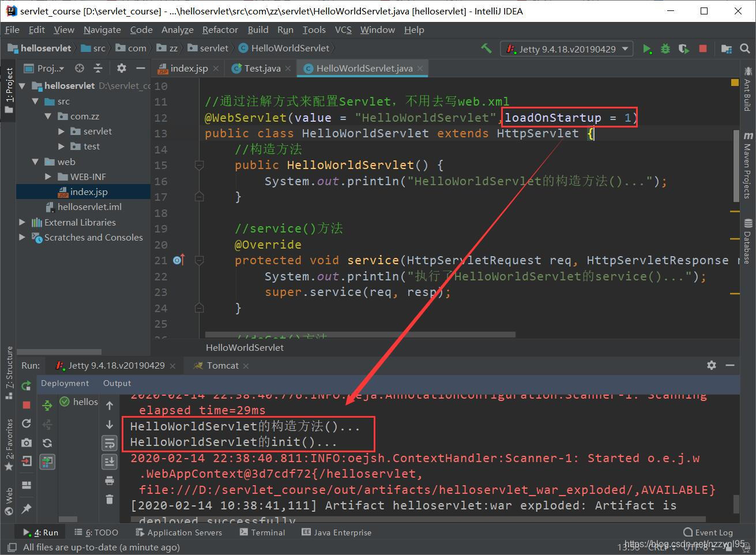Restore layout icon in Run panel sidebar
This screenshot has height=555, width=756.
(x=26, y=485)
